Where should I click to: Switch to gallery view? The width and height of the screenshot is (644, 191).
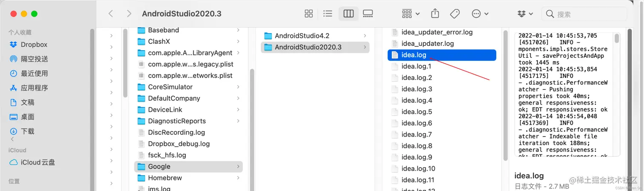coord(368,14)
